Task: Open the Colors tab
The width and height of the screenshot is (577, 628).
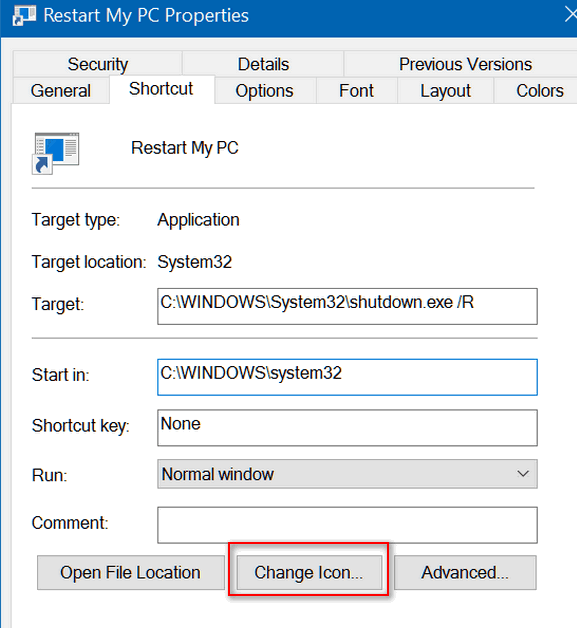Action: pos(539,91)
